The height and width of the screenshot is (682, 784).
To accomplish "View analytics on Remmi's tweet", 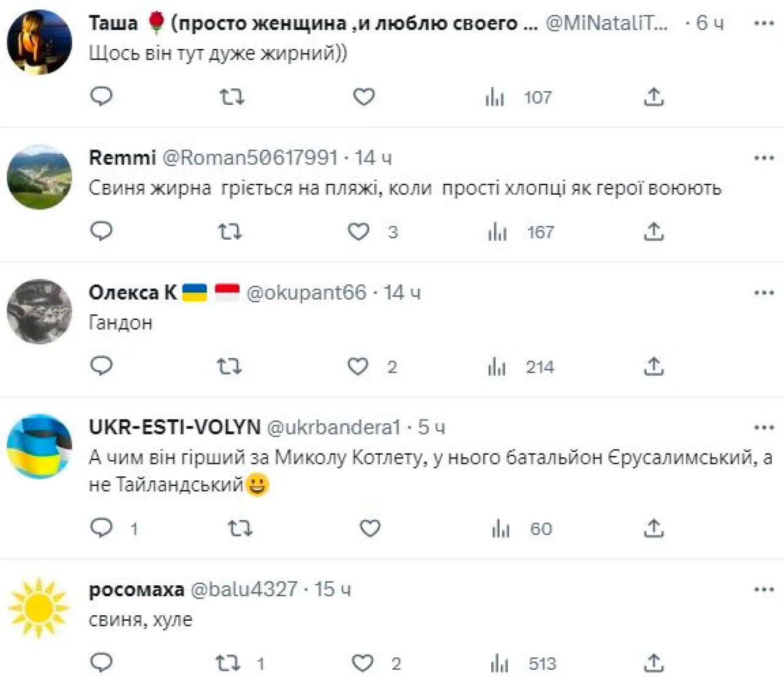I will (497, 232).
